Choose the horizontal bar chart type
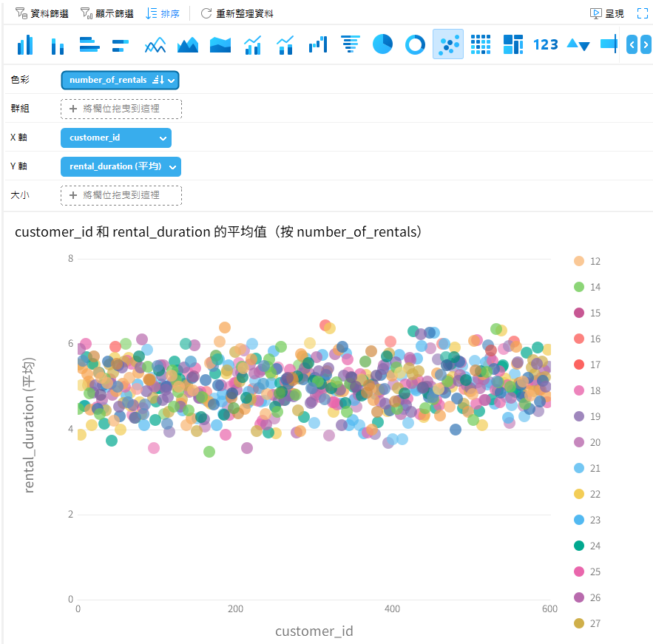 click(x=89, y=44)
